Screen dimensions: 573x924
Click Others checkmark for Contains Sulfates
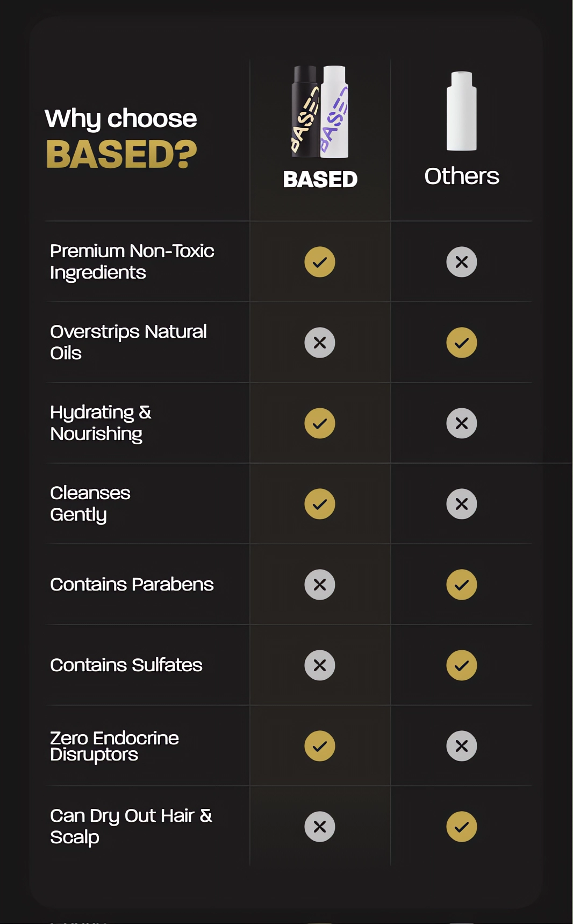462,665
